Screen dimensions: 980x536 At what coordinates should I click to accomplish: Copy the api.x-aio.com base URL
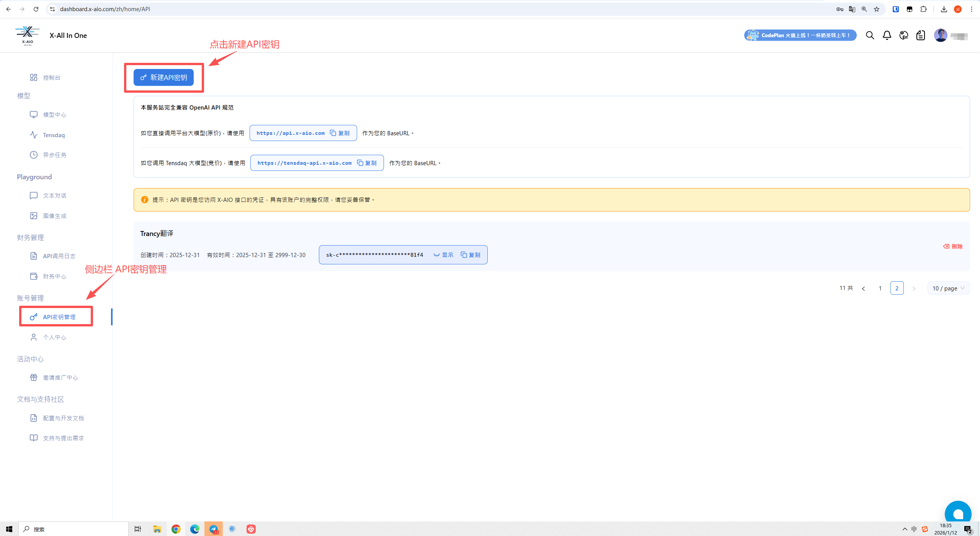pyautogui.click(x=340, y=133)
